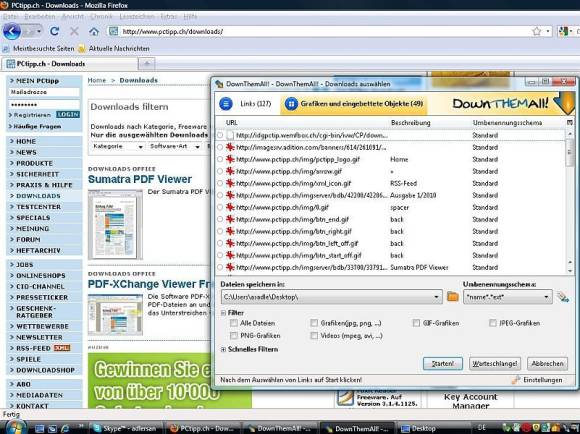Tick the JPEG-Grafiken checkbox
The height and width of the screenshot is (434, 580).
point(493,323)
